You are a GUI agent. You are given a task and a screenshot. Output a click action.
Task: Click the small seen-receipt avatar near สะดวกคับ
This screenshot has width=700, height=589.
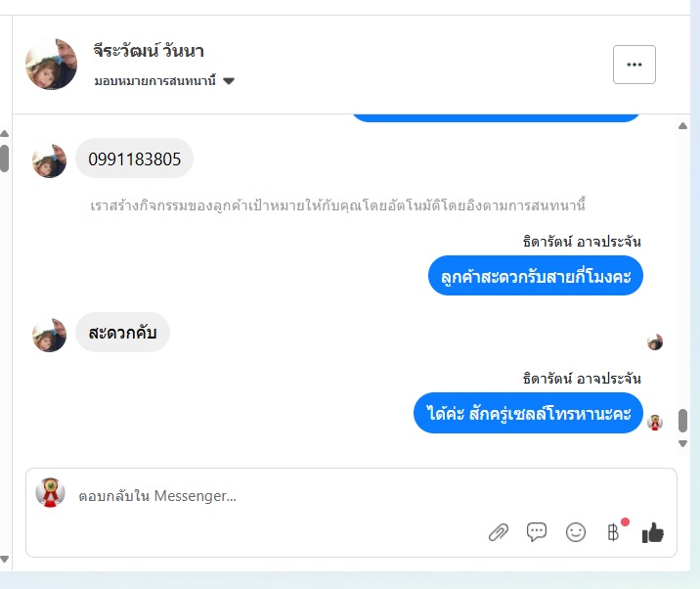[655, 342]
